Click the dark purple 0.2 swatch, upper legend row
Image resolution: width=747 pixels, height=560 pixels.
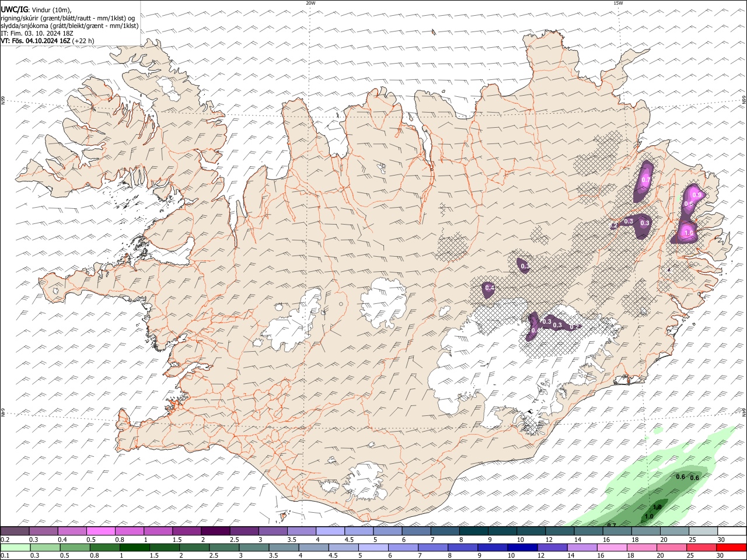pyautogui.click(x=15, y=531)
